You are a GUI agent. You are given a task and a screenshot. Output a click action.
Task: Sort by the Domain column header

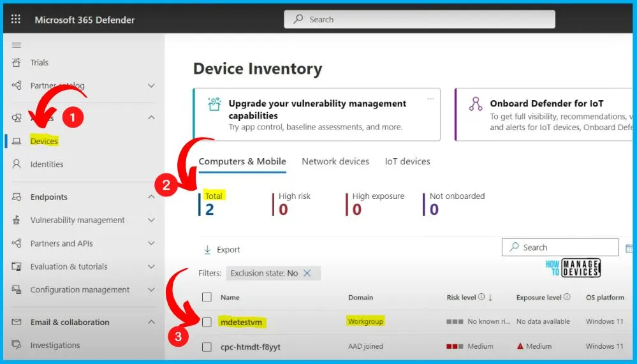[360, 297]
